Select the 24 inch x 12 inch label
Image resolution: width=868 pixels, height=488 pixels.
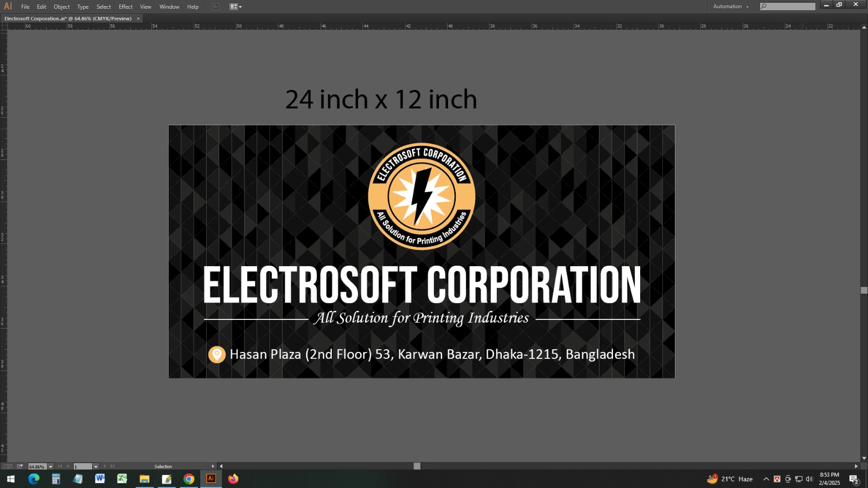(x=381, y=100)
